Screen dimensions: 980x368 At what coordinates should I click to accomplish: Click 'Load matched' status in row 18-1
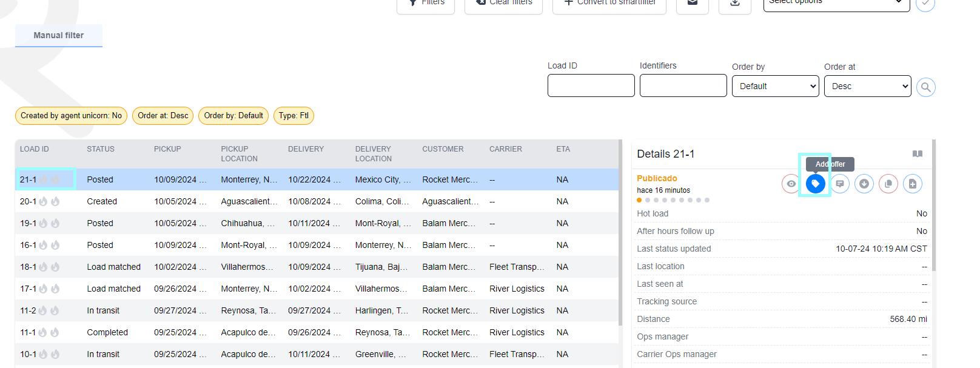[x=113, y=267]
